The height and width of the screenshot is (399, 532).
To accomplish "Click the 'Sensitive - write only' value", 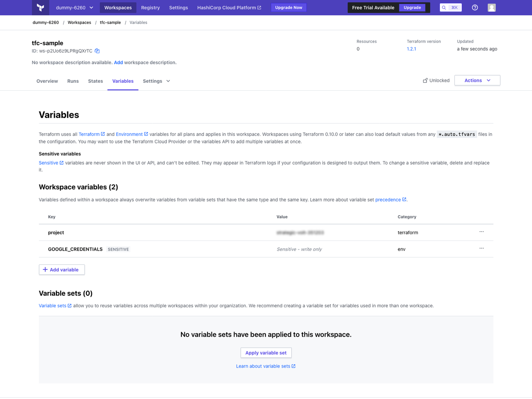I will coord(299,249).
